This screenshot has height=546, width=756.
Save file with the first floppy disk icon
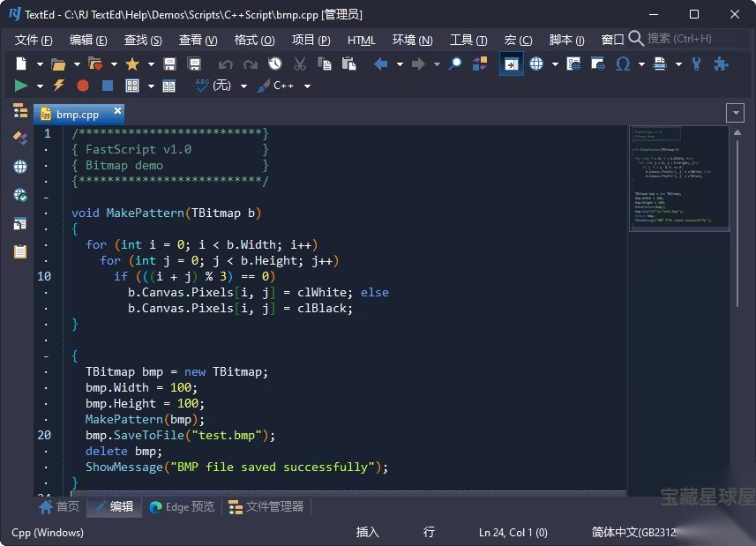[169, 64]
